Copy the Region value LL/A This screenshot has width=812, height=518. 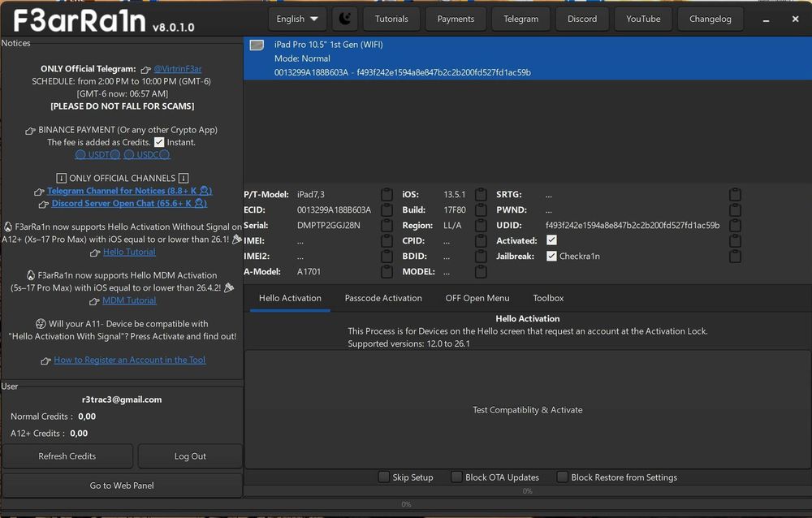tap(481, 226)
